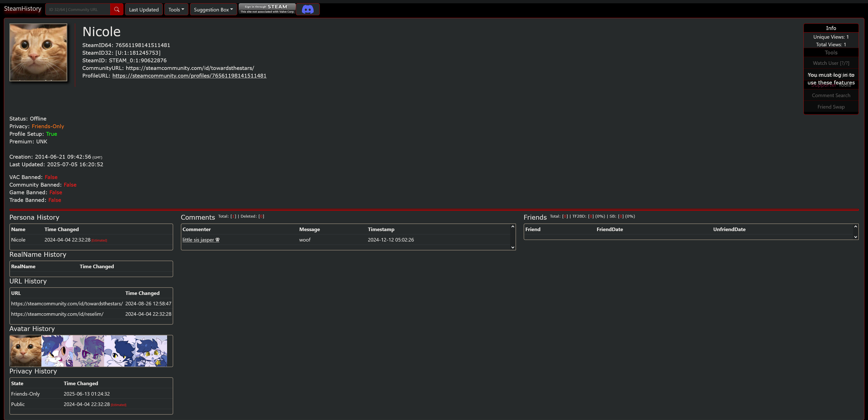Viewport: 868px width, 420px height.
Task: Click SteamID64 value 76561198141511481
Action: [143, 45]
